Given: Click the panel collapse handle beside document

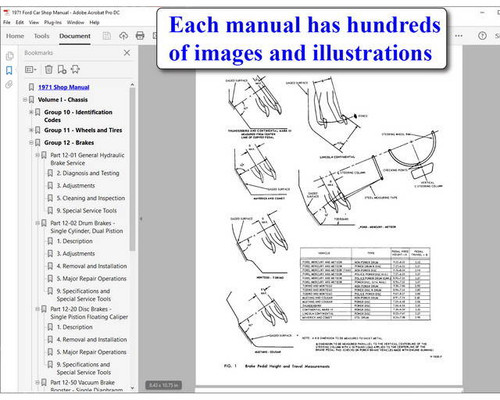Looking at the screenshot, I should point(141,219).
